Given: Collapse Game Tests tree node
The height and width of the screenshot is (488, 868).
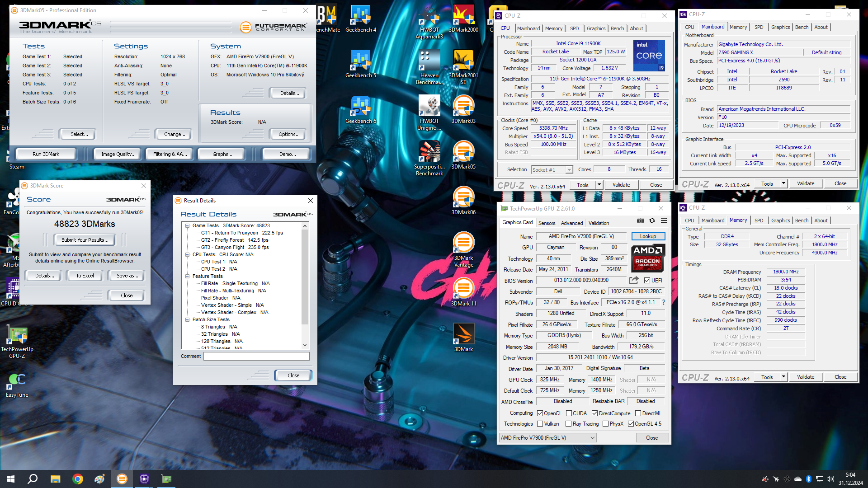Looking at the screenshot, I should pyautogui.click(x=187, y=225).
